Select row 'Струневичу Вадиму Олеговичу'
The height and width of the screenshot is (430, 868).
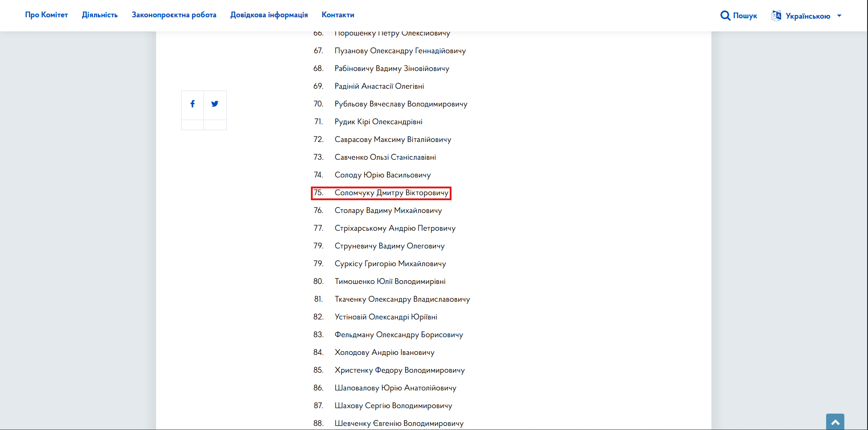tap(390, 246)
